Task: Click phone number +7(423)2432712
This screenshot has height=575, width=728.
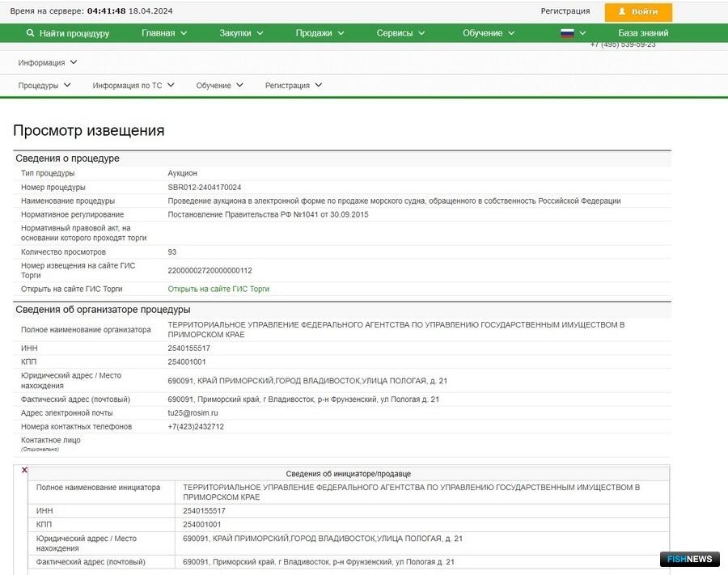Action: pos(196,426)
